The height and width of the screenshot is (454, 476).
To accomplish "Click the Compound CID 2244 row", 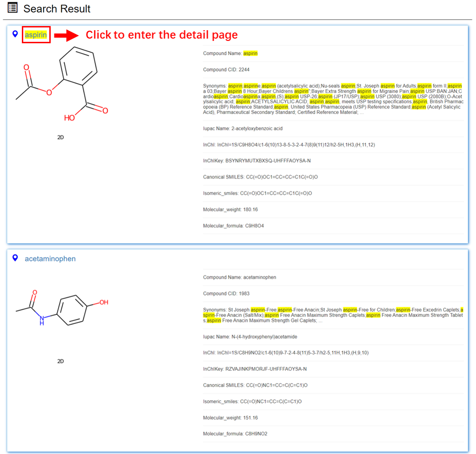I will click(x=226, y=70).
